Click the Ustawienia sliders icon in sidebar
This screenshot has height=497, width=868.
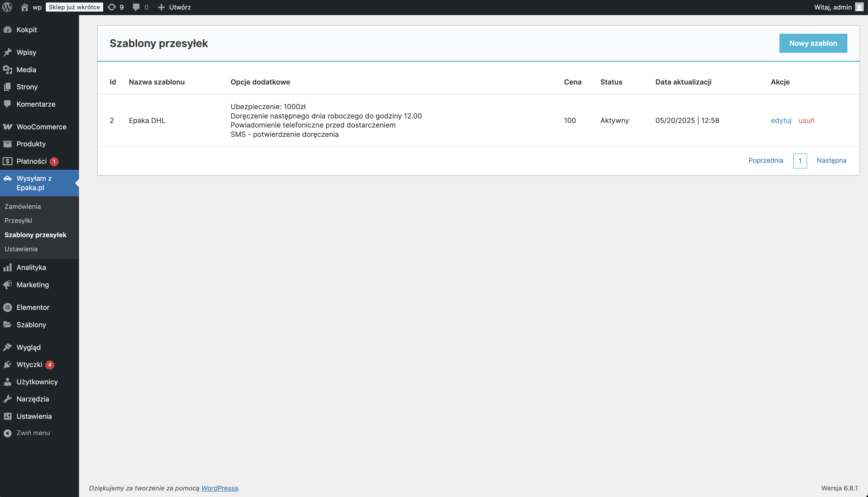coord(8,416)
